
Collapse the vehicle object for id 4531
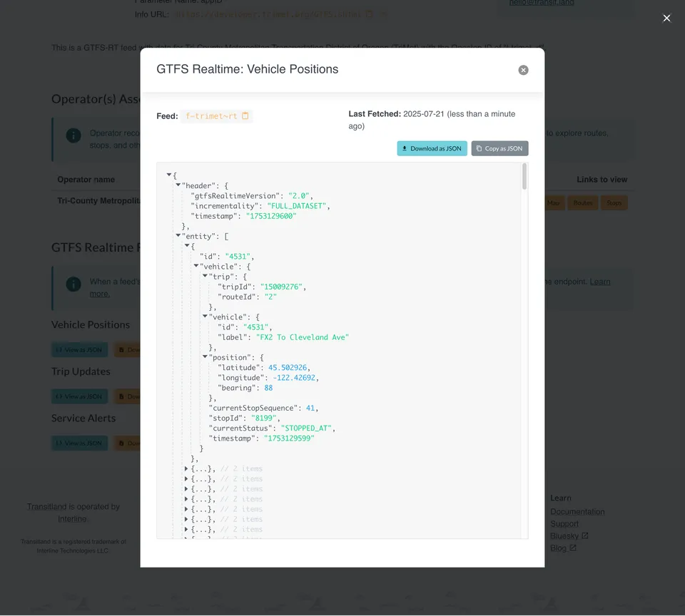point(204,317)
